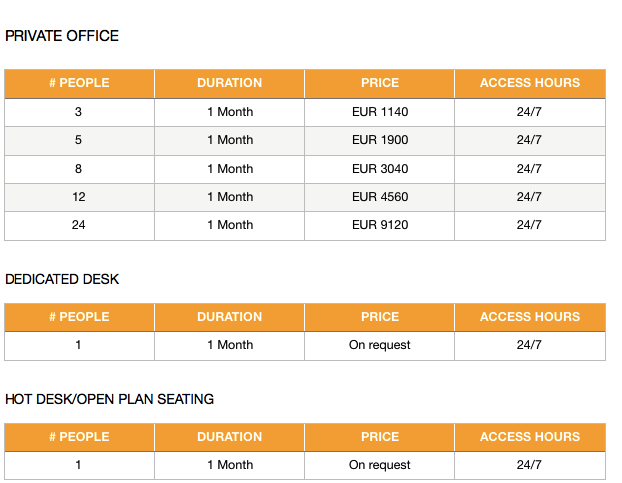
Task: Click the 24 people row cell
Action: [79, 225]
